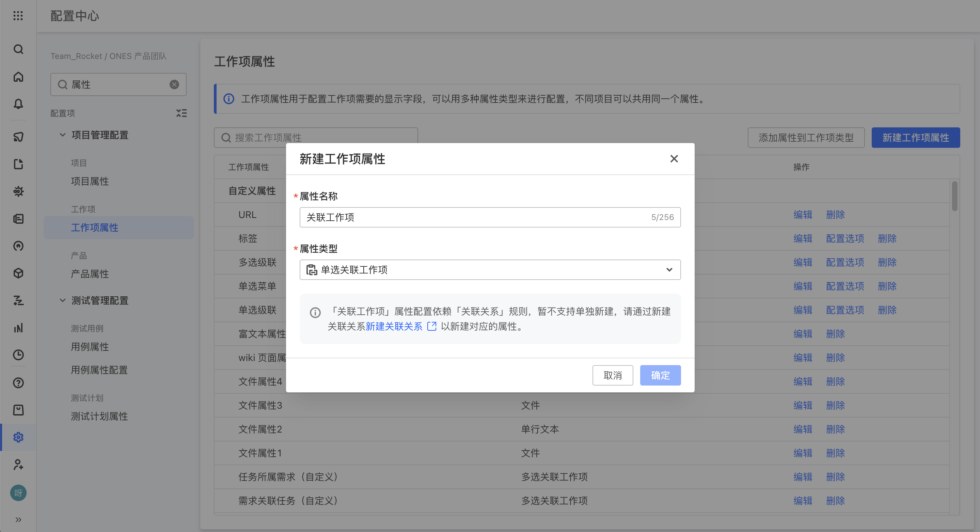Click the 取消 button
980x532 pixels.
click(x=613, y=375)
